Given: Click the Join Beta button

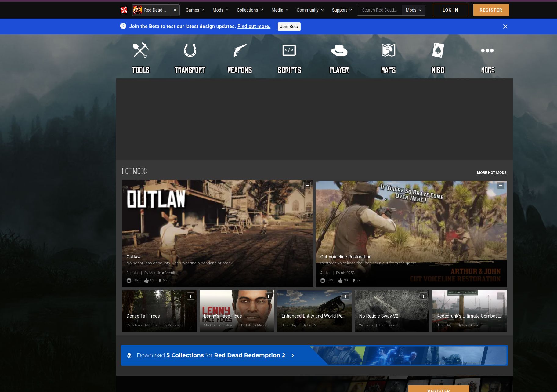Looking at the screenshot, I should point(289,27).
